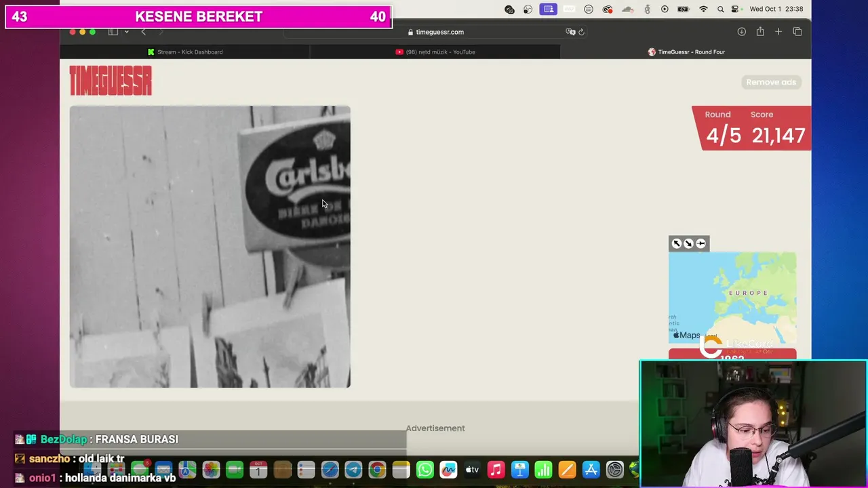Click the TimeGuessr logo
The image size is (868, 488).
click(x=111, y=81)
